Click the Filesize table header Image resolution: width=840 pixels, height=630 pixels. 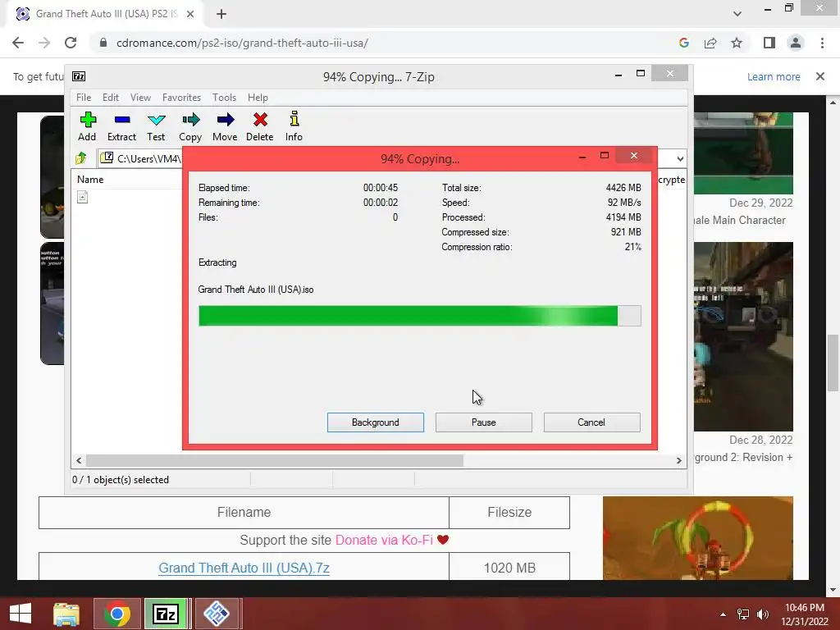tap(509, 512)
